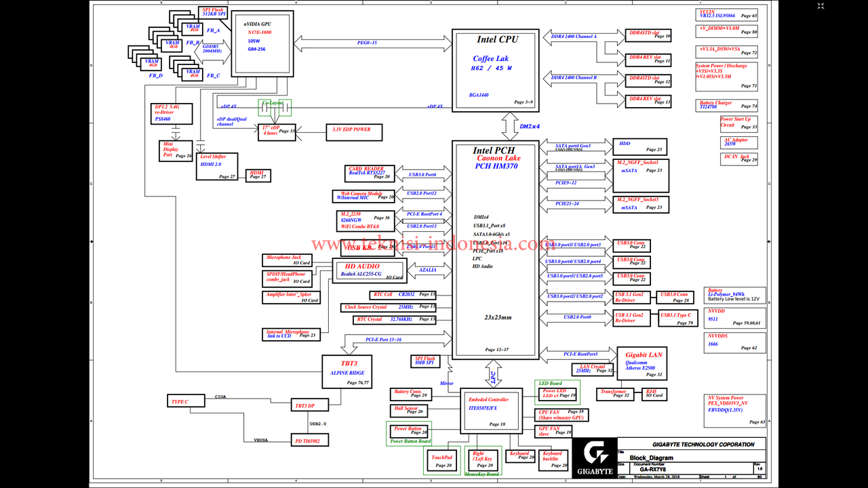Click 'DDR4 2400 Channel B' label
Screen dimensions: 868x488
tap(574, 78)
